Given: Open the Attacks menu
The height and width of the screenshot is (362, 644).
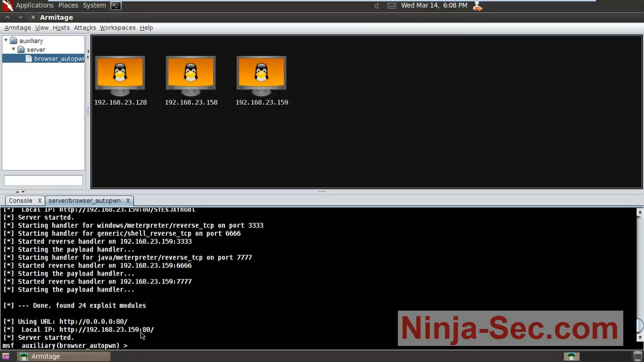Looking at the screenshot, I should pos(85,28).
